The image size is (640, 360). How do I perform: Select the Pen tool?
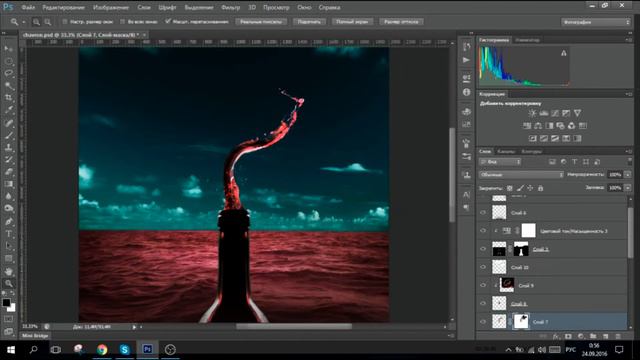pyautogui.click(x=8, y=222)
